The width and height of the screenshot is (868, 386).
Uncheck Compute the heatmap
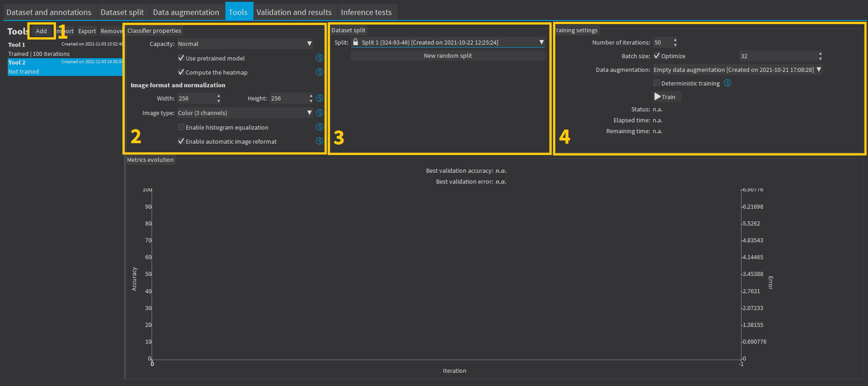pyautogui.click(x=181, y=72)
